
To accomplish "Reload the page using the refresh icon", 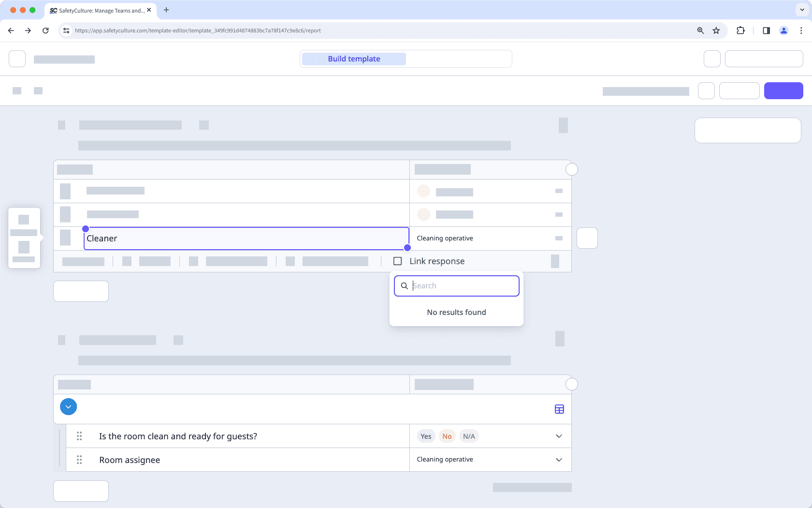I will (x=45, y=30).
